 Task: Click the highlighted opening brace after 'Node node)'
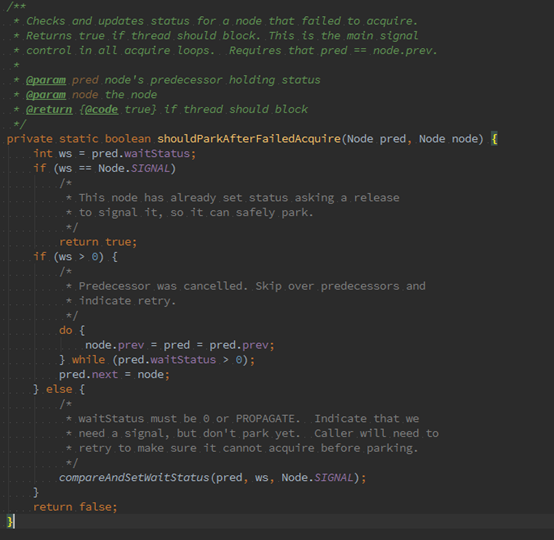[494, 139]
